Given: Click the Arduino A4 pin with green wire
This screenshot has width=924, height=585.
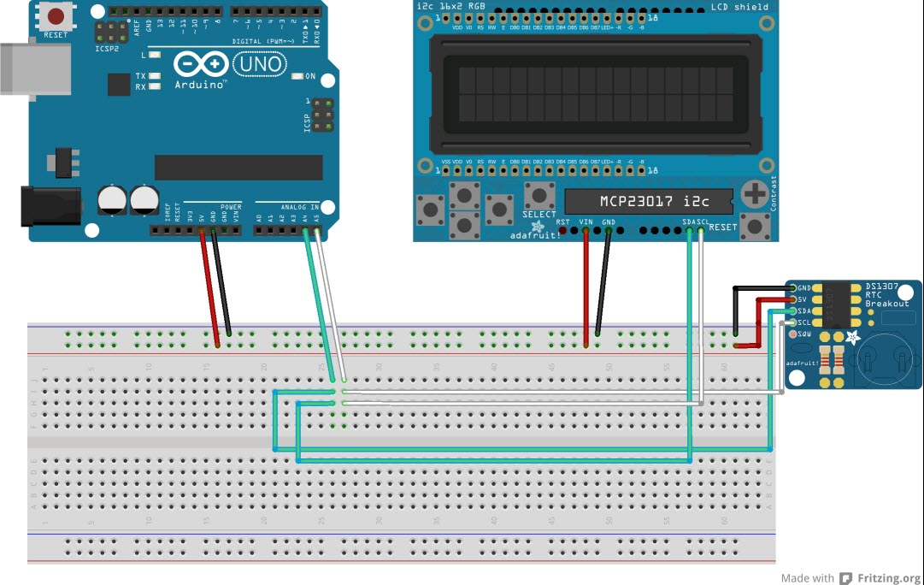Looking at the screenshot, I should coord(305,231).
